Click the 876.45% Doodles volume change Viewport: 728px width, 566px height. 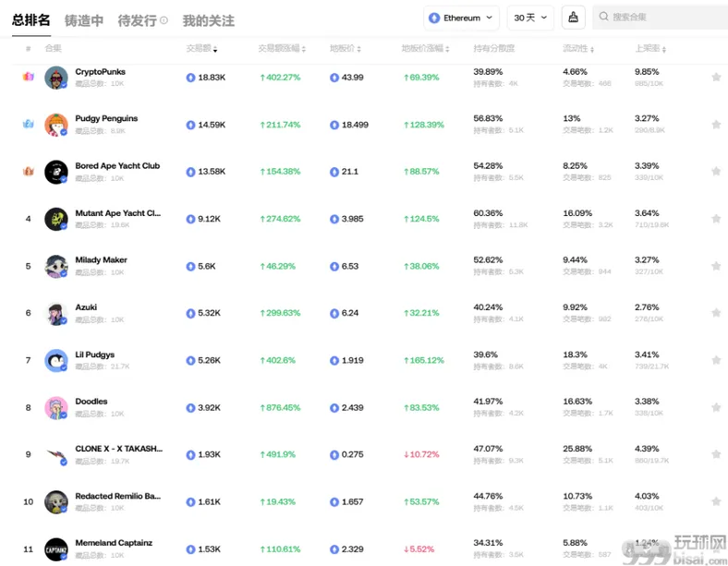pyautogui.click(x=280, y=408)
